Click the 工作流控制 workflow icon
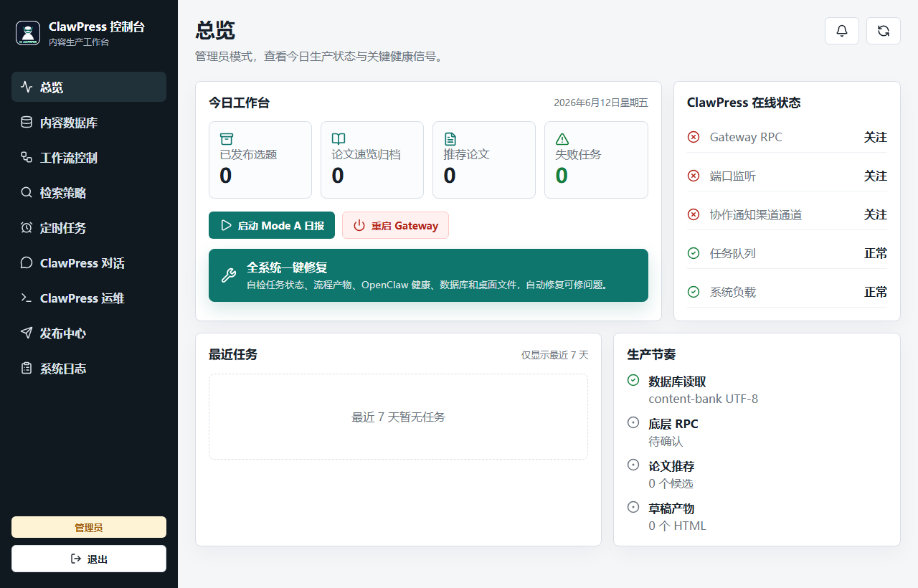This screenshot has width=918, height=588. point(27,158)
